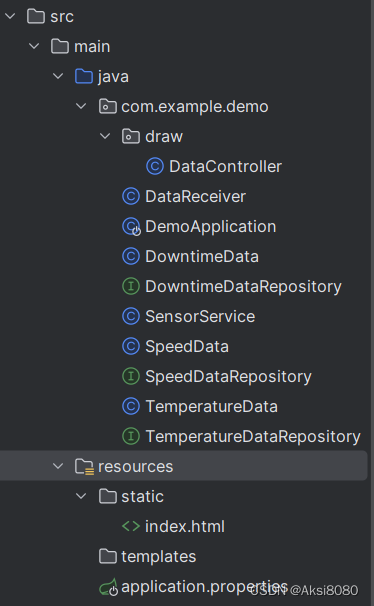The width and height of the screenshot is (374, 606).
Task: Open the TemperatureData file
Action: click(x=211, y=407)
